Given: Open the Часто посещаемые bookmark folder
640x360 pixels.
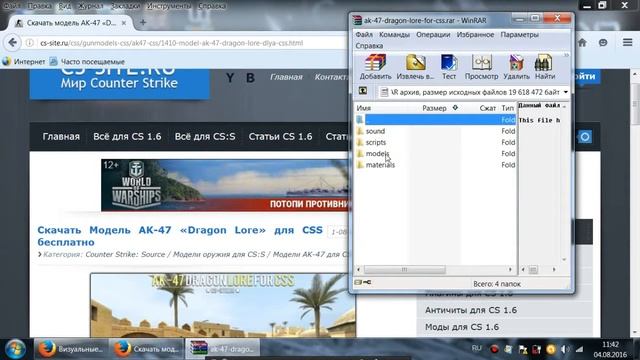Looking at the screenshot, I should (87, 62).
